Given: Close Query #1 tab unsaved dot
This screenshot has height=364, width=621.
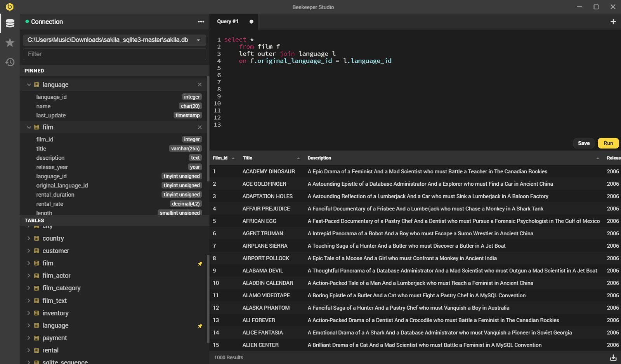Looking at the screenshot, I should (x=251, y=22).
